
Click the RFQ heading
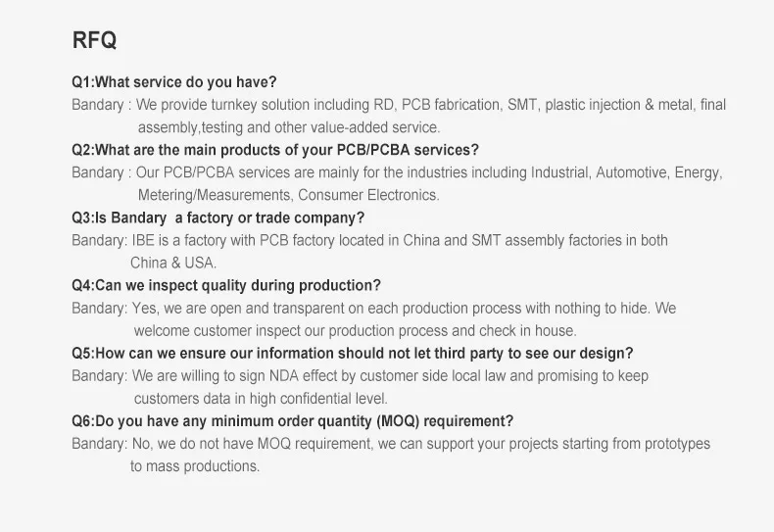point(94,41)
